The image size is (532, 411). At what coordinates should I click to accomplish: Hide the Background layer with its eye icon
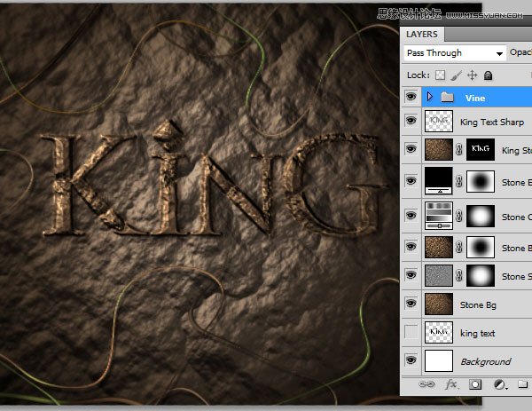411,360
